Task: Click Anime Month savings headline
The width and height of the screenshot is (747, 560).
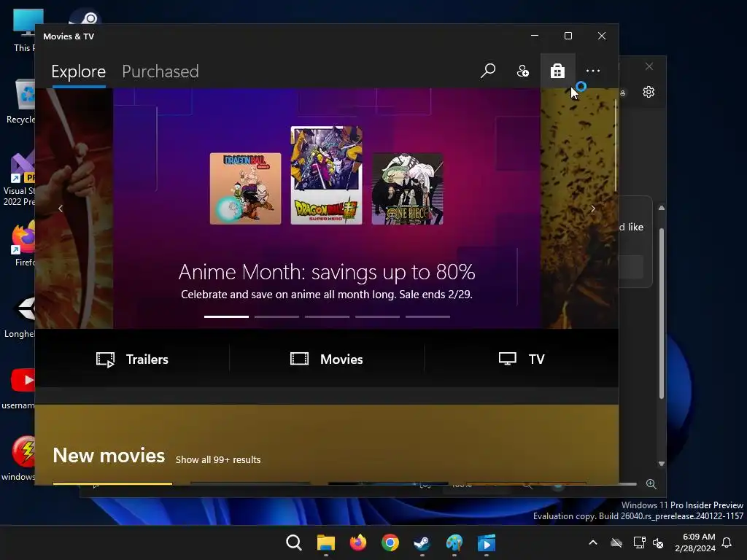Action: pos(327,272)
